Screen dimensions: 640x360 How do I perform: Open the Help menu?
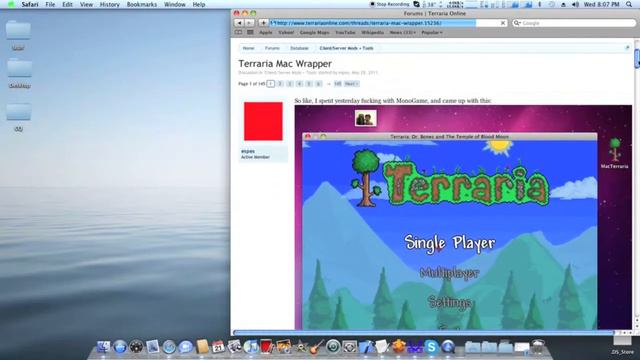[199, 4]
